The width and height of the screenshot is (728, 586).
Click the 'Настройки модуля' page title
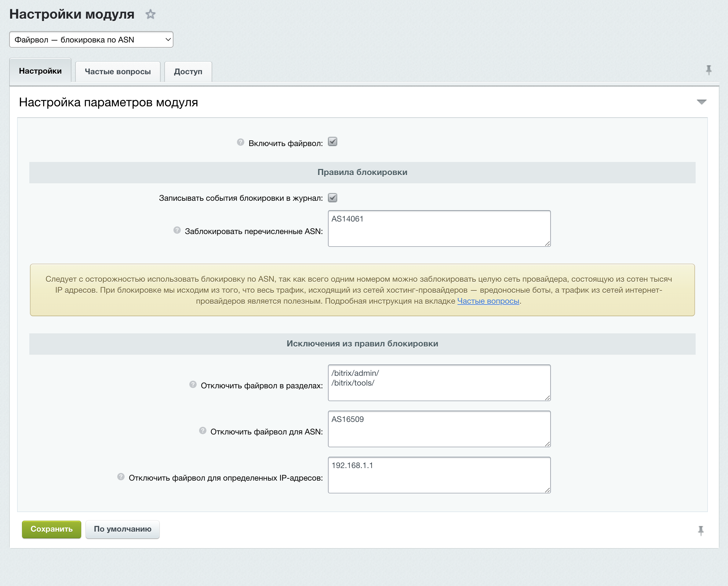pyautogui.click(x=71, y=14)
